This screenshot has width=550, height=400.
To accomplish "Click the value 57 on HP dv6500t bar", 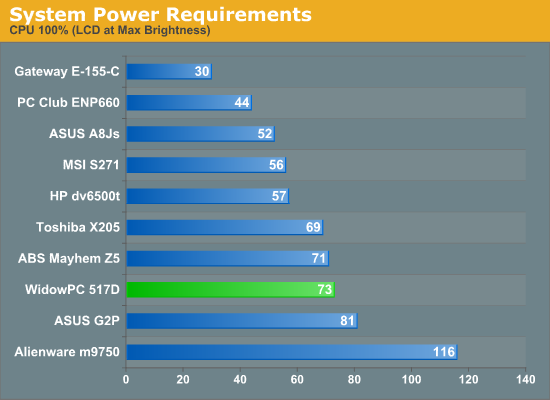I will tap(279, 196).
